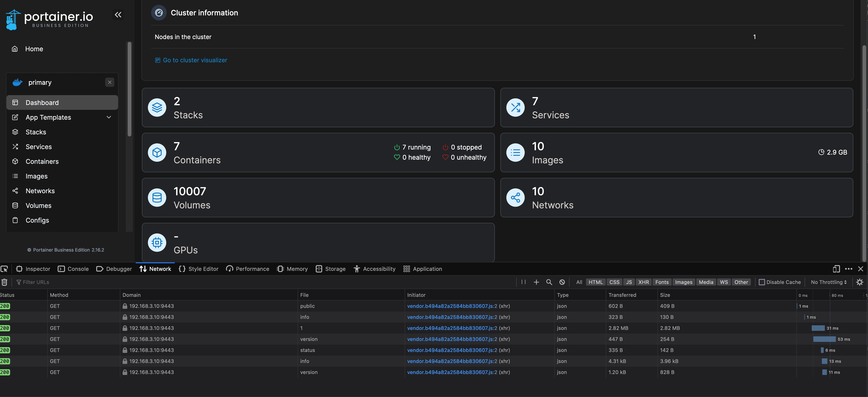Viewport: 868px width, 397px height.
Task: Collapse the sidebar with double-chevron icon
Action: click(118, 14)
